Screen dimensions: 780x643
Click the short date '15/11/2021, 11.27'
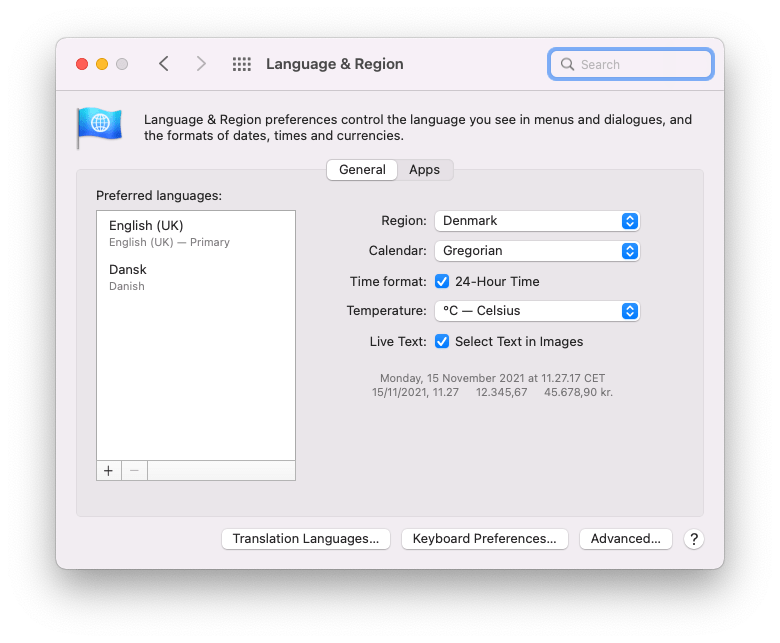point(415,392)
